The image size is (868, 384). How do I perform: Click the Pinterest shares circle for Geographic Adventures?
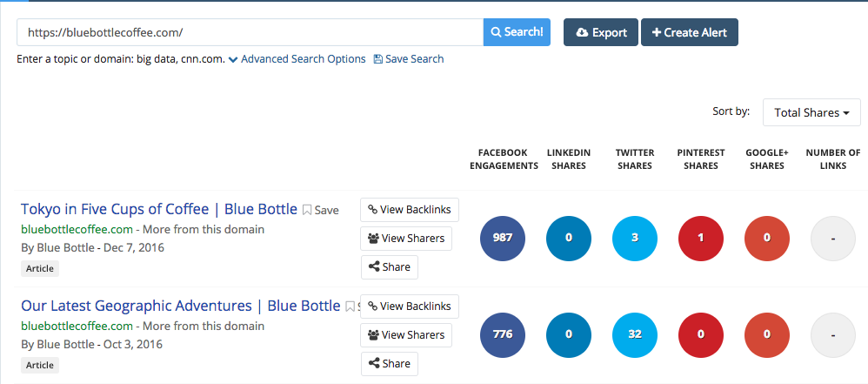point(701,334)
